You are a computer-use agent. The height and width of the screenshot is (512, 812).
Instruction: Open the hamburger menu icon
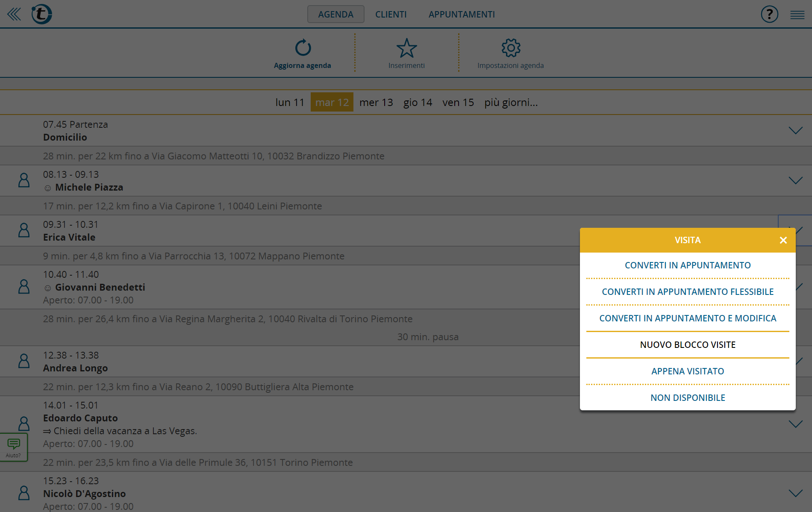(x=797, y=14)
